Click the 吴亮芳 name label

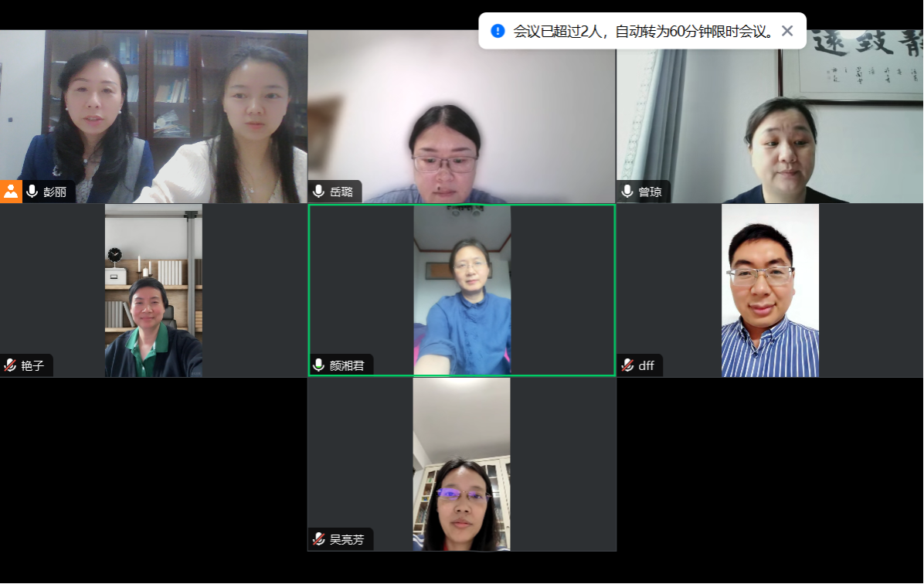click(347, 539)
